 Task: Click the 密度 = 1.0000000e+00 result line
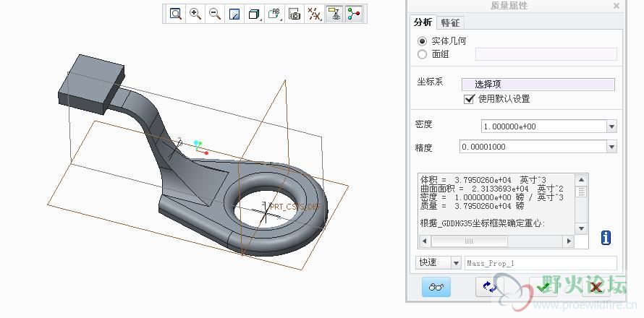tap(492, 197)
